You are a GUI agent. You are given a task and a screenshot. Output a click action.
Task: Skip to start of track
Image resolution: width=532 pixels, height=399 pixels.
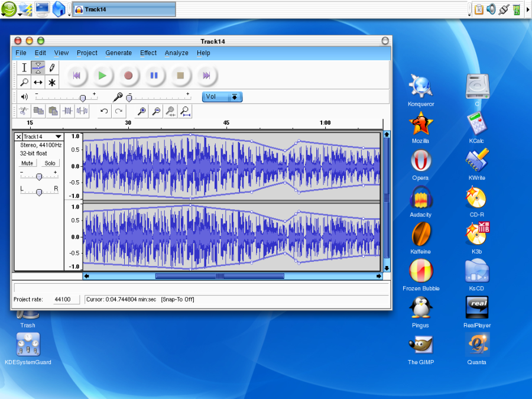(77, 75)
